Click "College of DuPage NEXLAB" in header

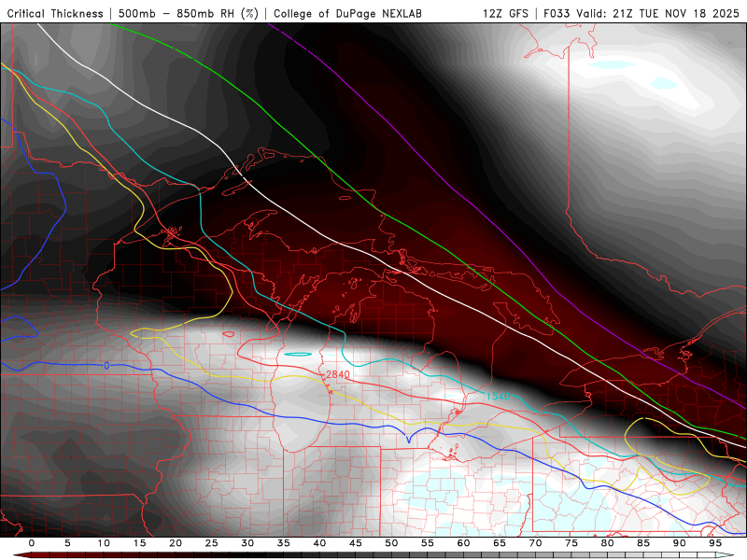(347, 14)
